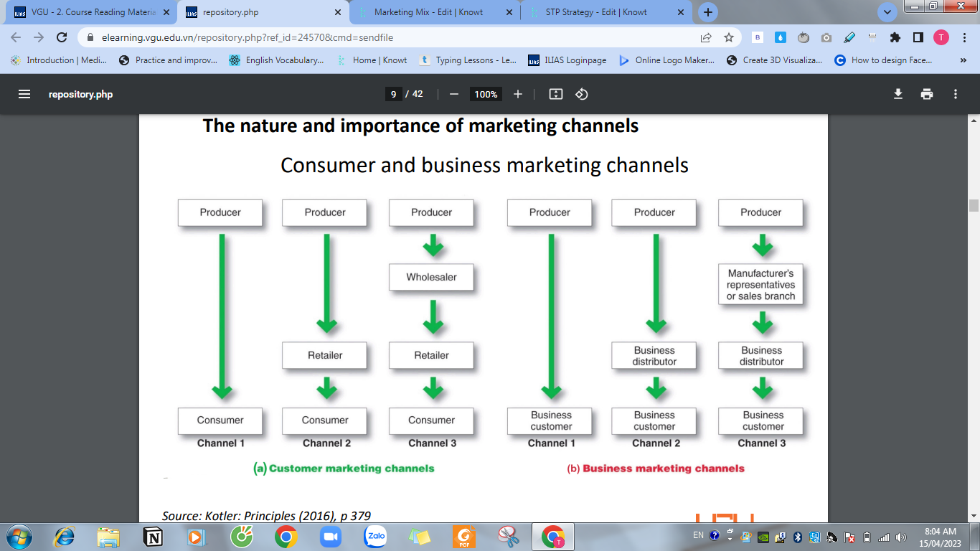Click the fit to page icon

555,94
